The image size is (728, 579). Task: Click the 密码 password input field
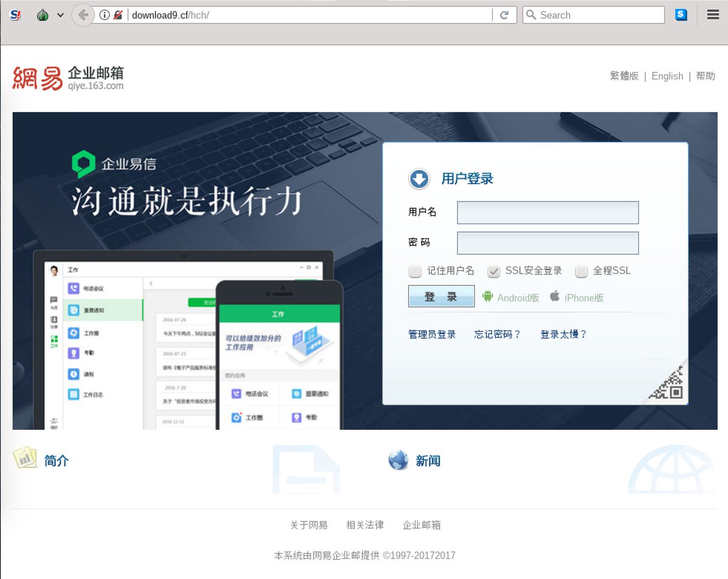pyautogui.click(x=548, y=243)
